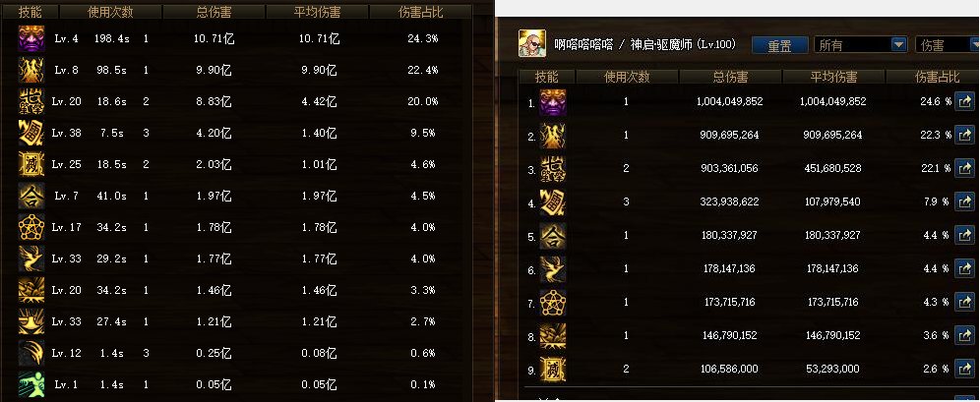
Task: Sort by 总伤害 header in right panel
Action: click(730, 76)
